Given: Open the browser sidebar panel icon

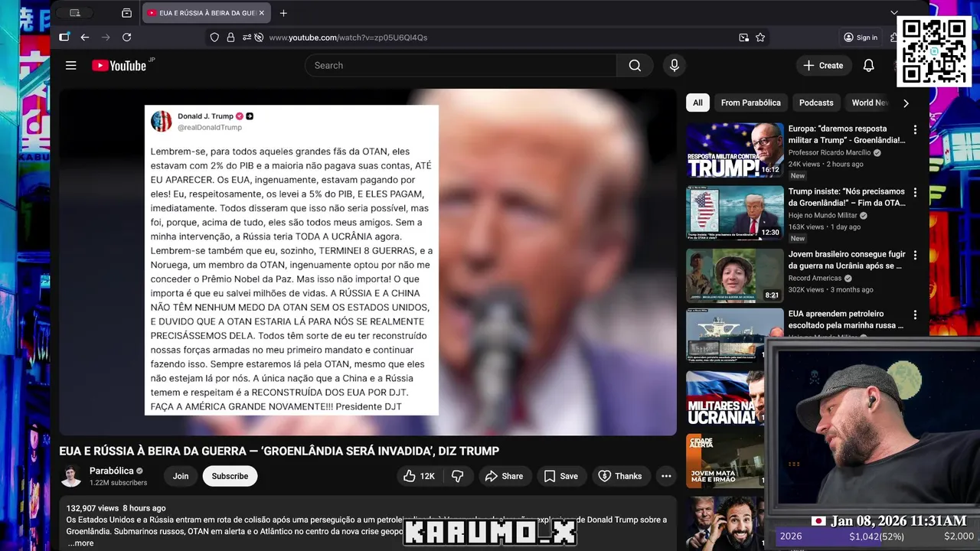Looking at the screenshot, I should click(x=64, y=37).
